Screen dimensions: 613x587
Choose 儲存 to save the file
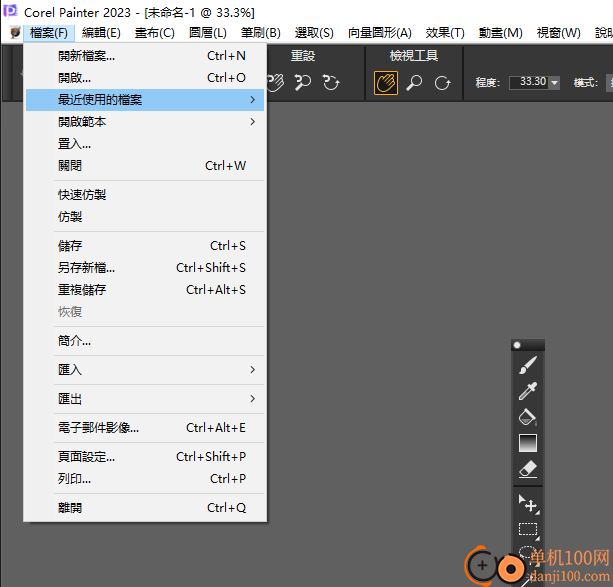point(145,246)
